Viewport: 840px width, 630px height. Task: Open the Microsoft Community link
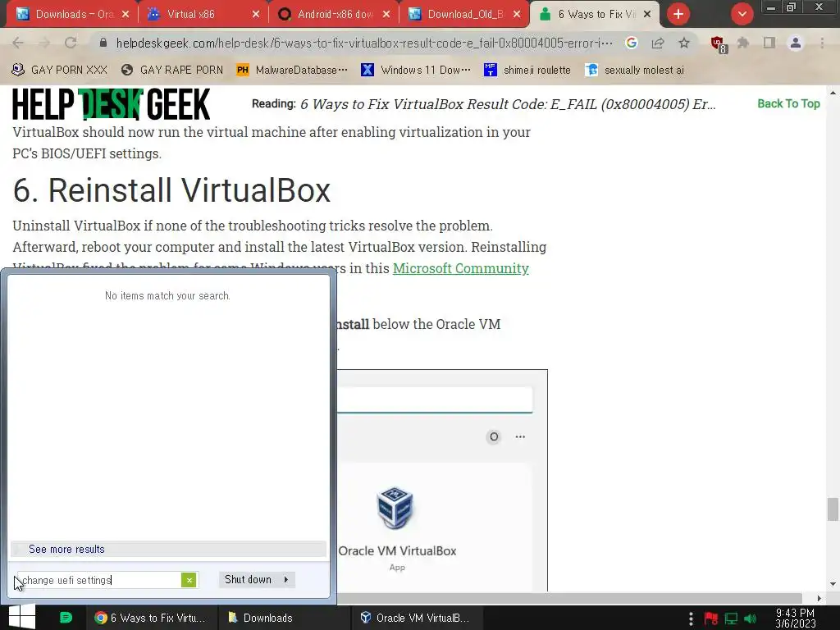tap(461, 268)
